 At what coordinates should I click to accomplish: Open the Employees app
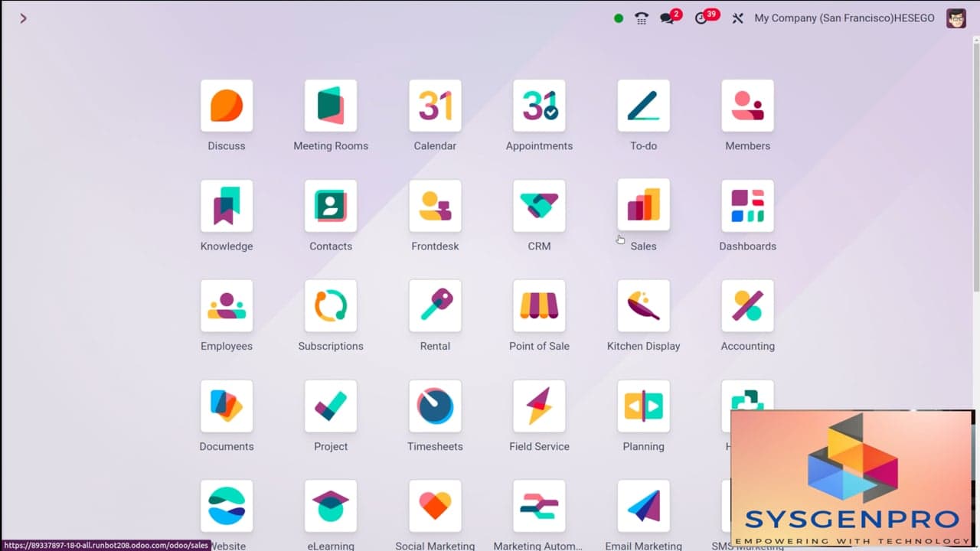(227, 306)
